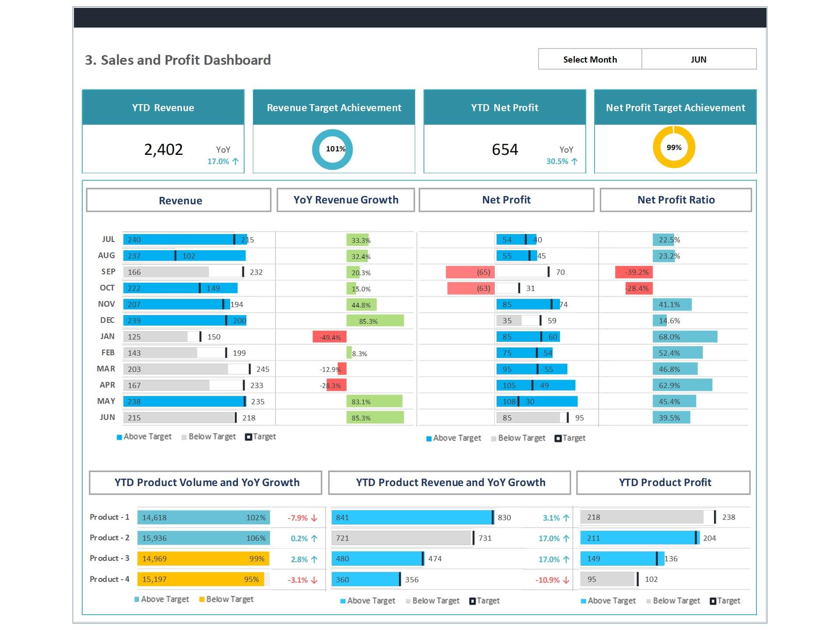Click Product-4 revenue down arrow at -10.9%
Screen dimensions: 840x630
566,580
